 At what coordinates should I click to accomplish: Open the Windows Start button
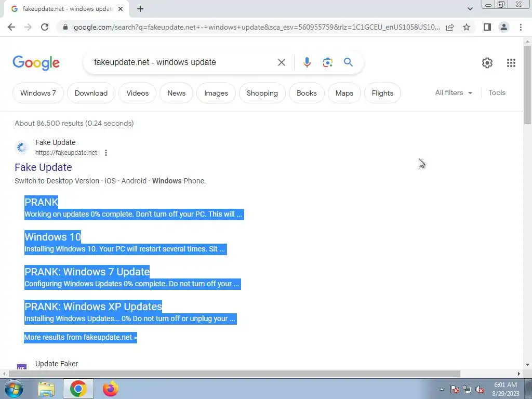(x=14, y=389)
